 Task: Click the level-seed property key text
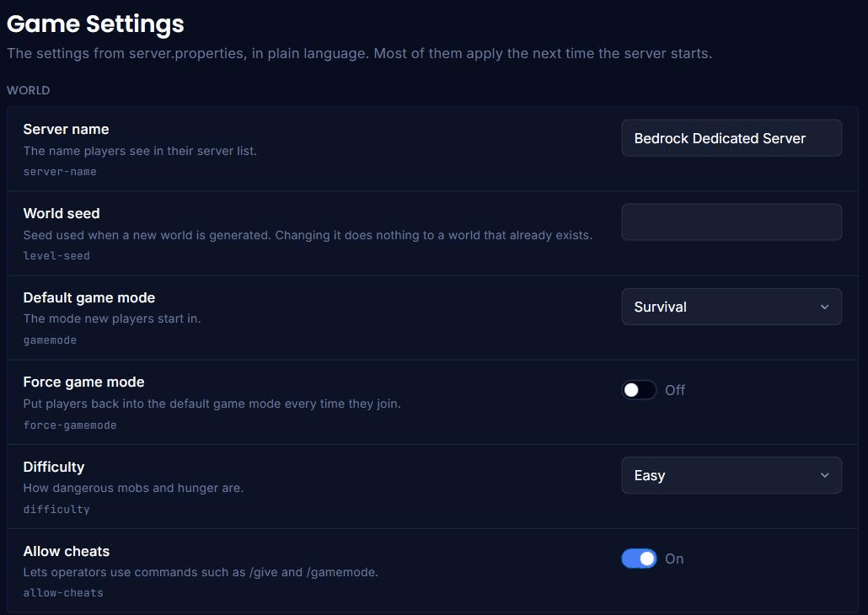coord(56,256)
